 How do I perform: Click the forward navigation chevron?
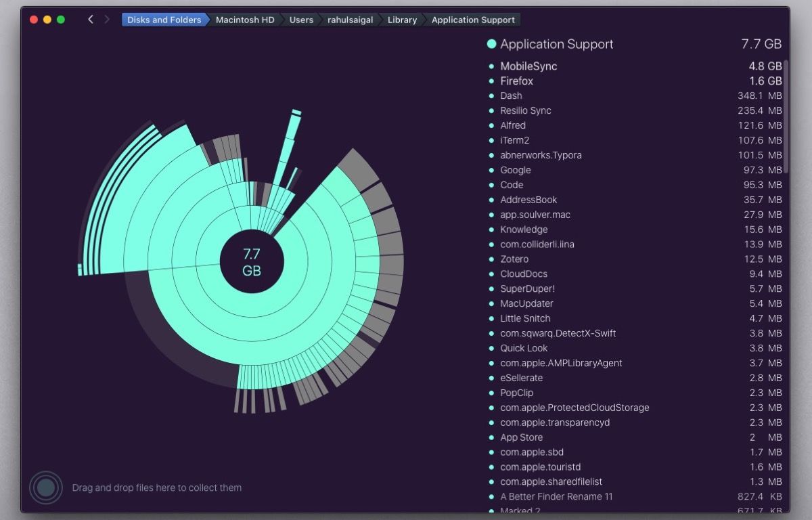tap(108, 19)
